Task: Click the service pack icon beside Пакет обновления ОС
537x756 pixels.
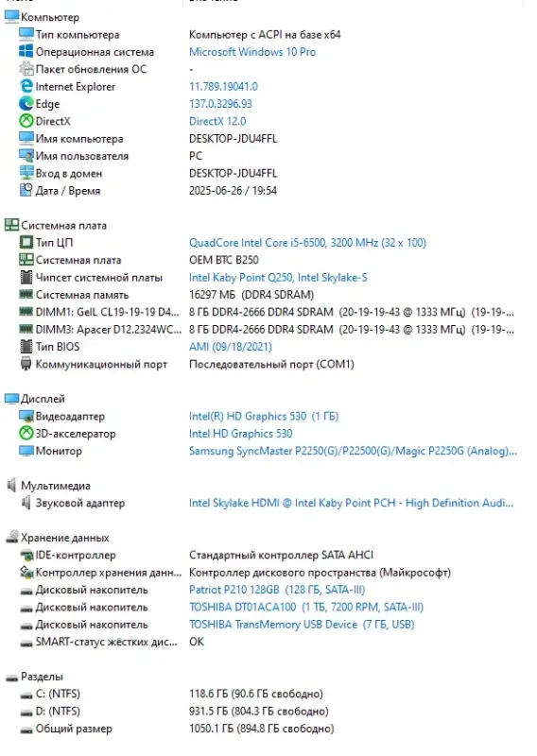Action: [x=26, y=69]
